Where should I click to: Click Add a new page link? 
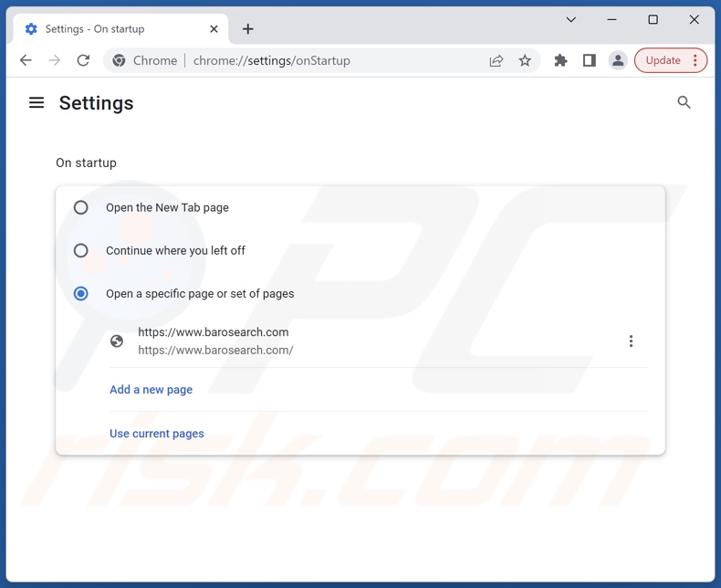tap(151, 390)
